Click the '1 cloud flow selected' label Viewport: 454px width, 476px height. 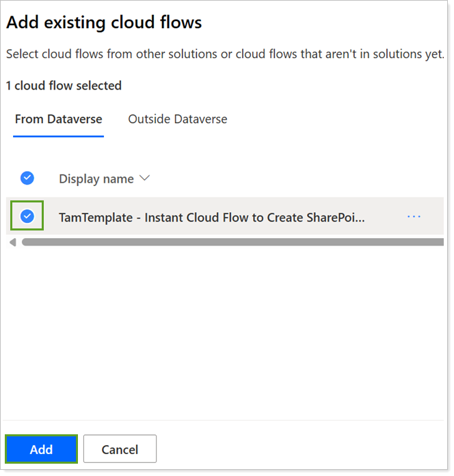click(64, 85)
